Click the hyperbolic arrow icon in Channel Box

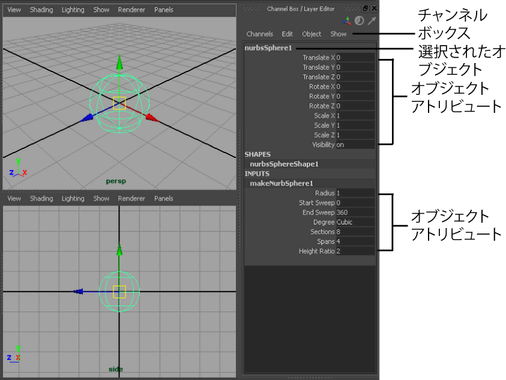[371, 21]
